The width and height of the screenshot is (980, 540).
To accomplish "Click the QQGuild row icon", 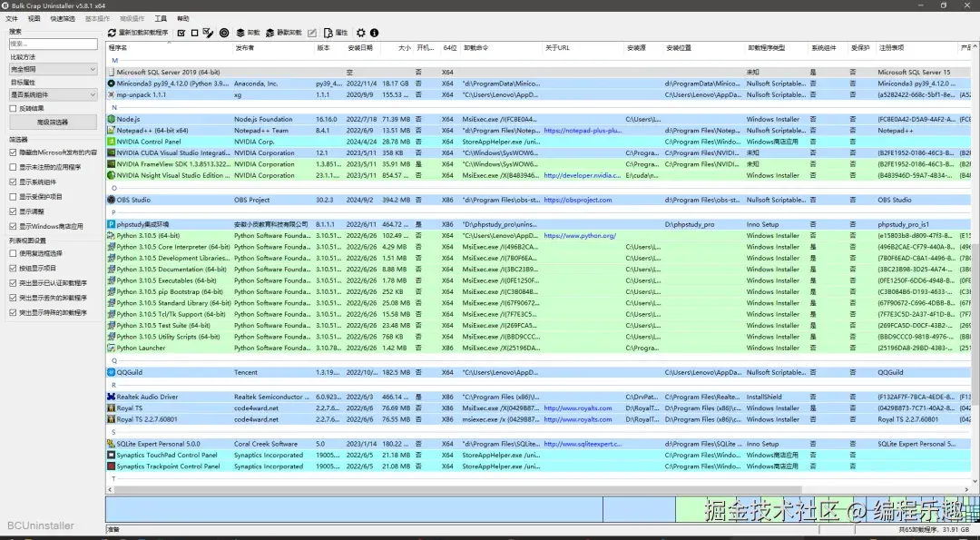I will pyautogui.click(x=112, y=372).
